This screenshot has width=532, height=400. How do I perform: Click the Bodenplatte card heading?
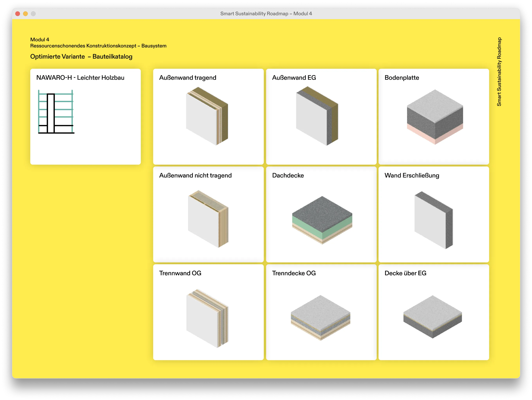click(x=402, y=78)
